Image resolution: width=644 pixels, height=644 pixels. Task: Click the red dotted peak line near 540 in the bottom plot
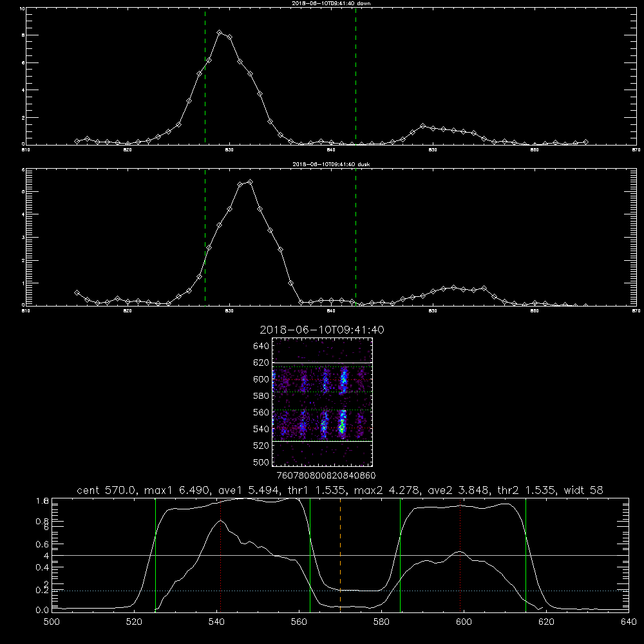[220, 555]
